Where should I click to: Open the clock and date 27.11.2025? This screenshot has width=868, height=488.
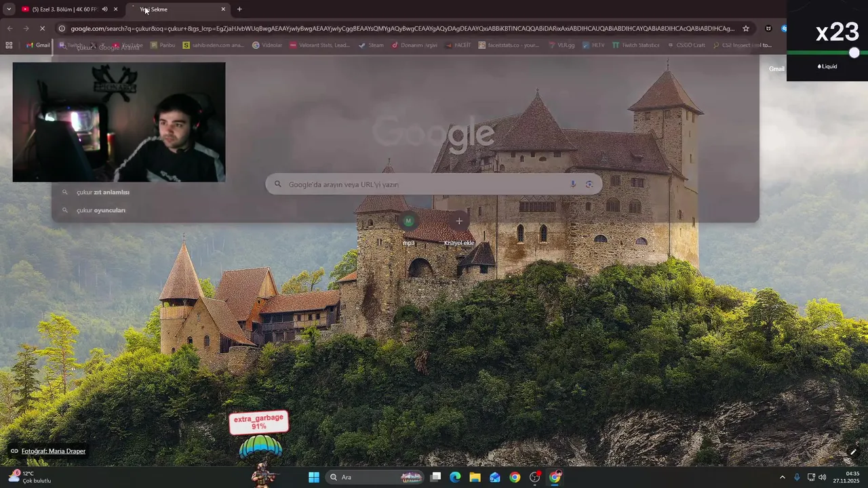[846, 477]
